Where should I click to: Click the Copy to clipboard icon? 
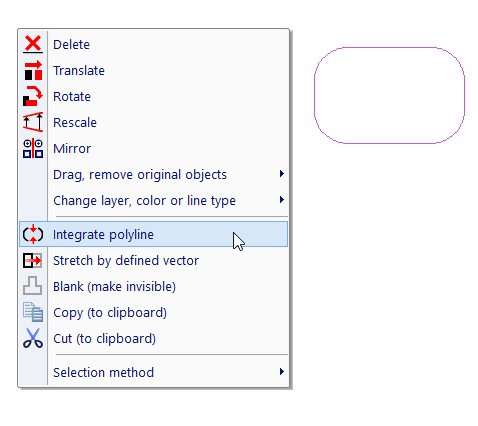pyautogui.click(x=33, y=312)
